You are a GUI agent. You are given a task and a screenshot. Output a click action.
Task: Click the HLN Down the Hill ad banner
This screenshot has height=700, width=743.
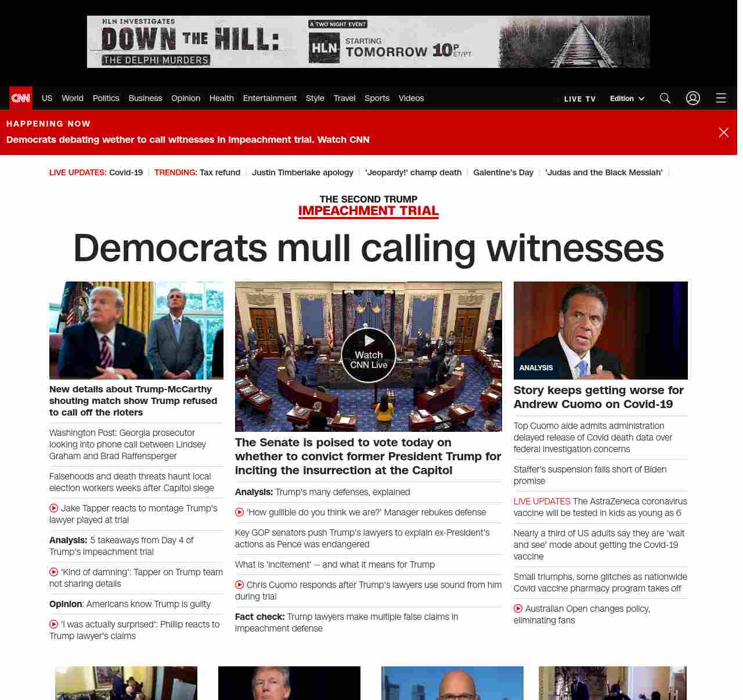(x=368, y=42)
